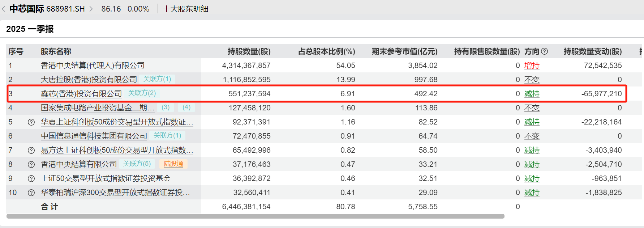Click the 6,446,381,154 total shares cell
The width and height of the screenshot is (644, 228).
pyautogui.click(x=246, y=207)
